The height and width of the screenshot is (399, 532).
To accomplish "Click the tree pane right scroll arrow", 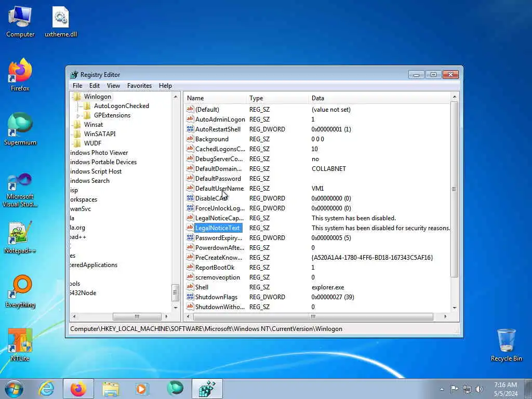I will click(x=166, y=316).
